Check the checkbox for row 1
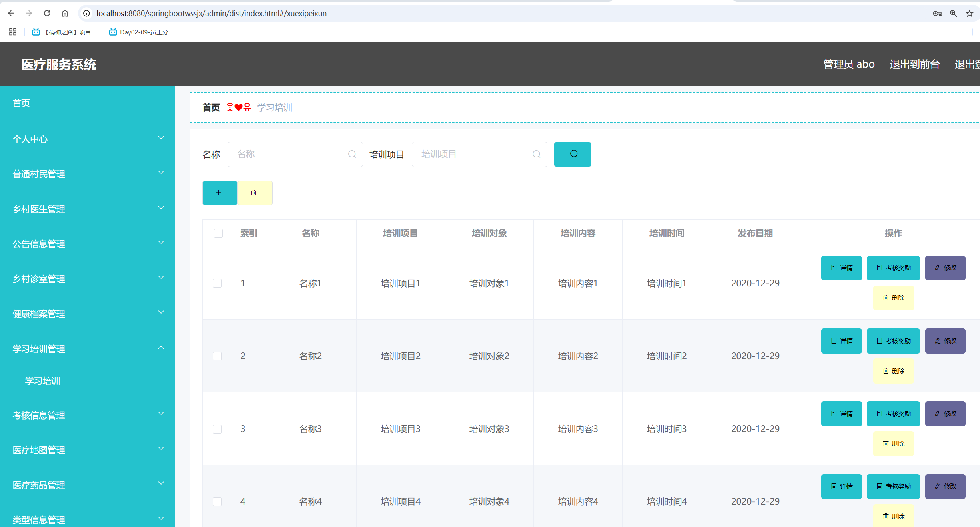The width and height of the screenshot is (980, 527). click(217, 283)
